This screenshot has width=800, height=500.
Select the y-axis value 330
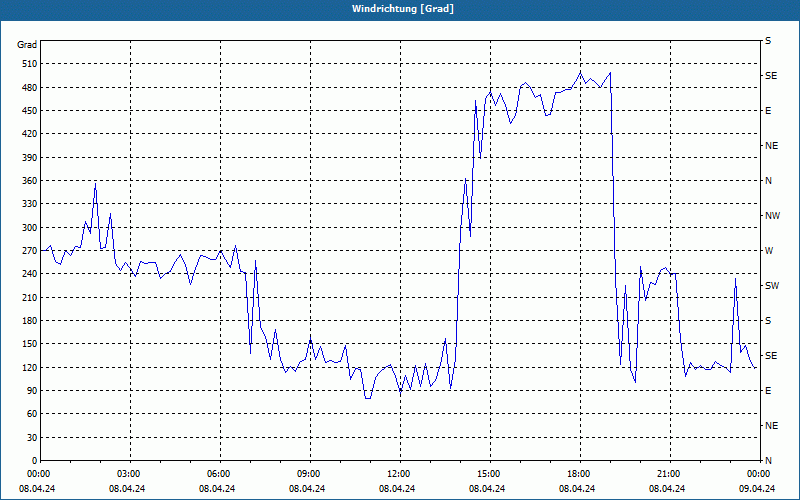tap(30, 204)
